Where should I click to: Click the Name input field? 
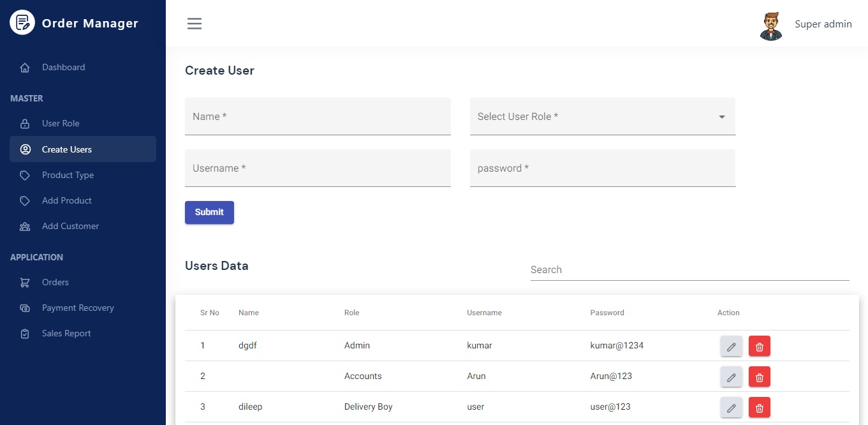tap(318, 117)
